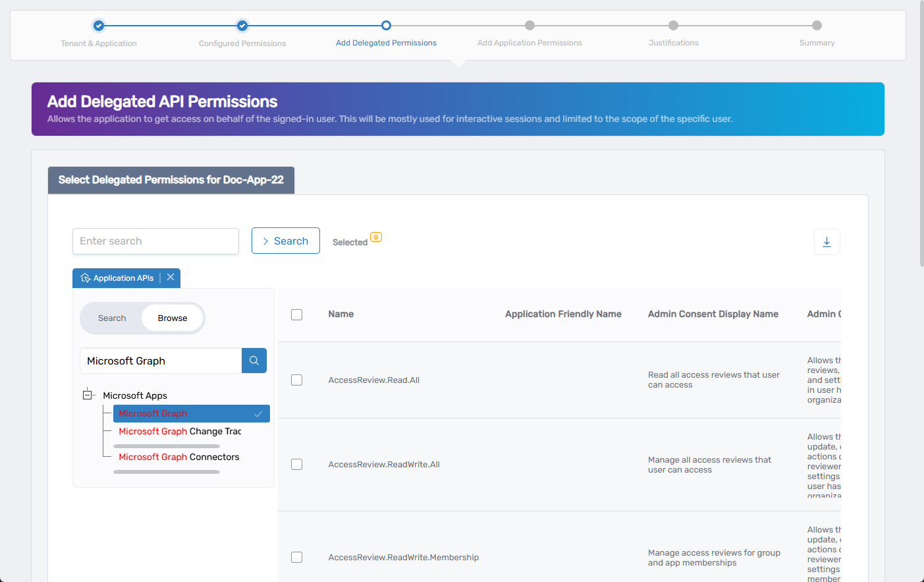Click the Configured Permissions step checkmark icon
Image resolution: width=924 pixels, height=582 pixels.
pyautogui.click(x=242, y=25)
